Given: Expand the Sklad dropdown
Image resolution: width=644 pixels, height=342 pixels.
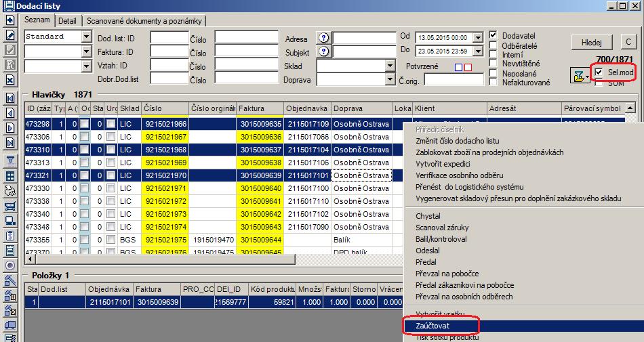Looking at the screenshot, I should [390, 66].
